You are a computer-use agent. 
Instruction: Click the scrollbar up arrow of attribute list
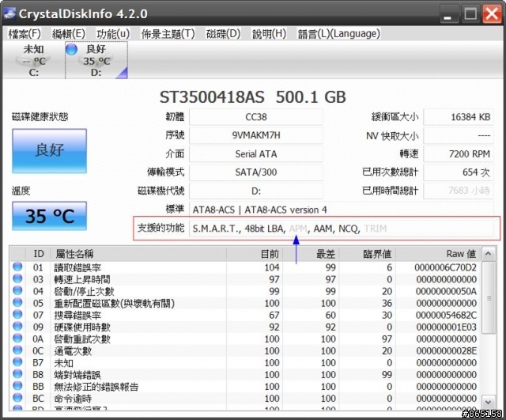488,254
